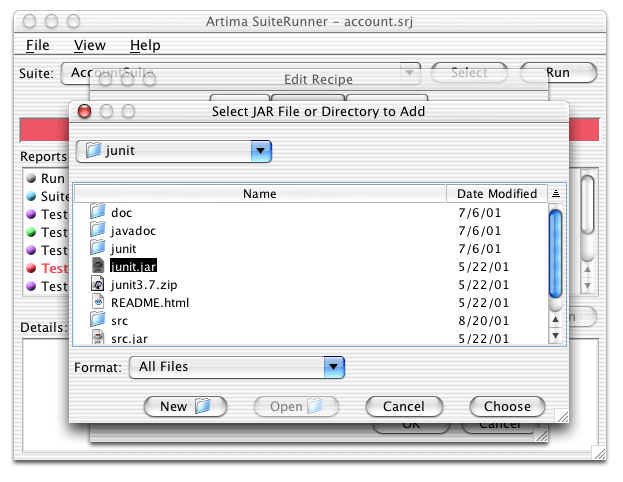Open the View menu
Image resolution: width=623 pixels, height=482 pixels.
90,45
